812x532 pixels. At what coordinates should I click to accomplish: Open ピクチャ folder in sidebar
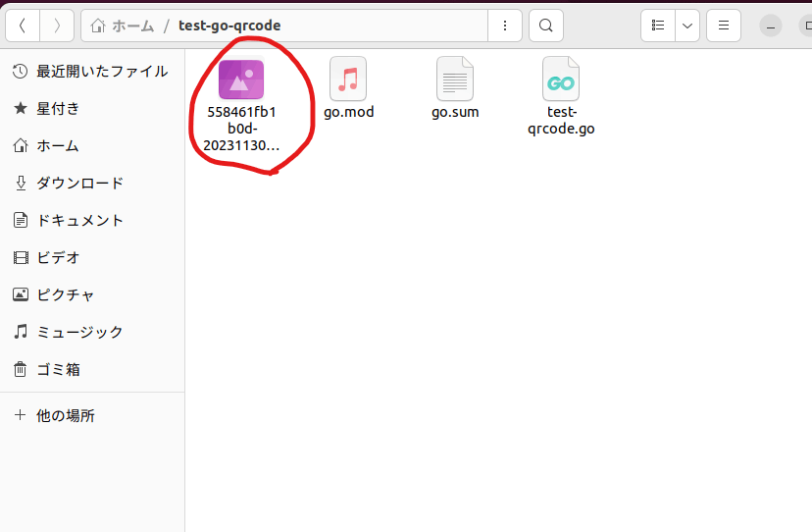pos(92,295)
